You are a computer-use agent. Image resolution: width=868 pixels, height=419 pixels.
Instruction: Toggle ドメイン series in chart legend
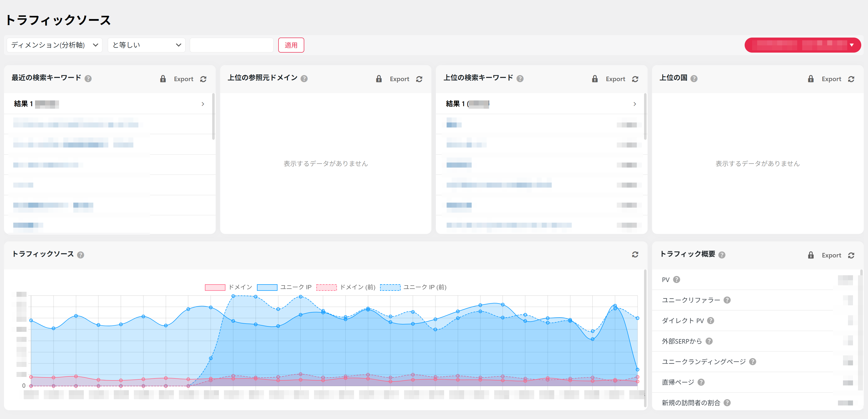click(x=228, y=287)
